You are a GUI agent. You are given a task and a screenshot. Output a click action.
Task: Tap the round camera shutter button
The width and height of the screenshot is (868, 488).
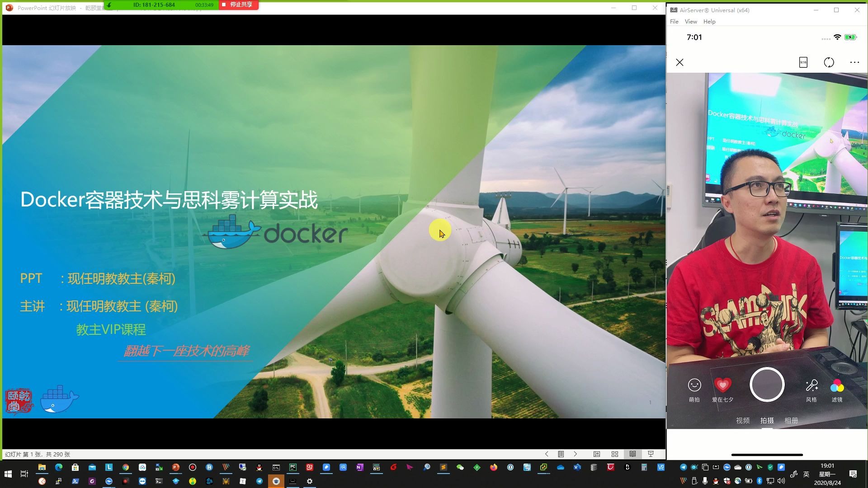(767, 385)
